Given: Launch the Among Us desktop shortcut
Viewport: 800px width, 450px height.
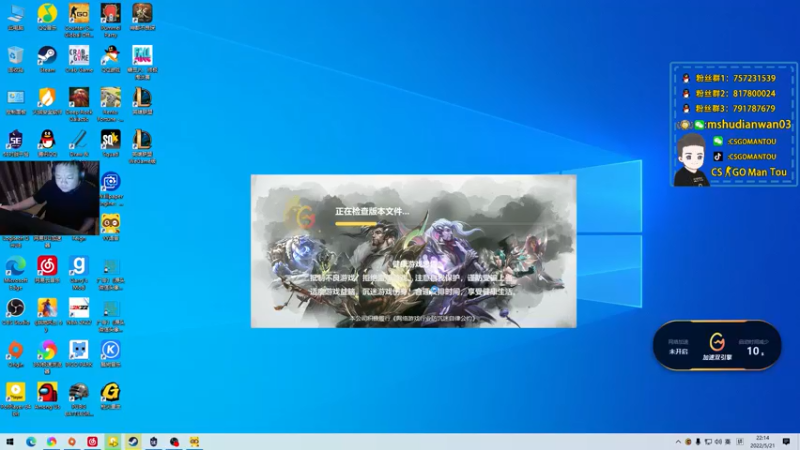Looking at the screenshot, I should tap(47, 396).
